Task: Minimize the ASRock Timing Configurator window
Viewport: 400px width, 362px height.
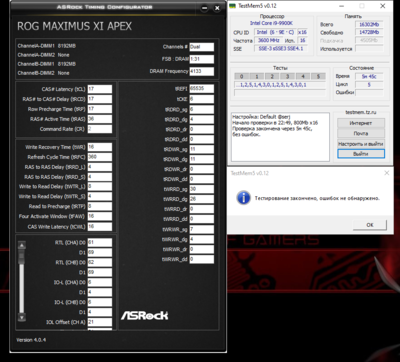Action: click(x=205, y=8)
